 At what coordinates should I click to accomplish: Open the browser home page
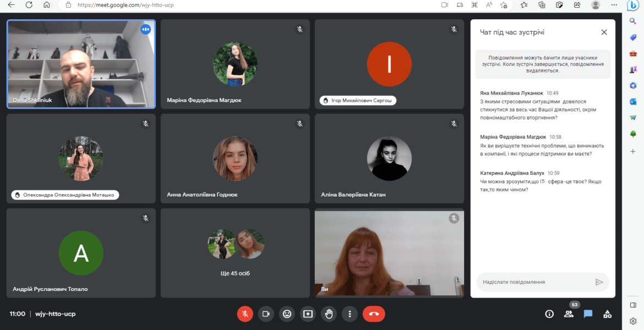pos(46,5)
